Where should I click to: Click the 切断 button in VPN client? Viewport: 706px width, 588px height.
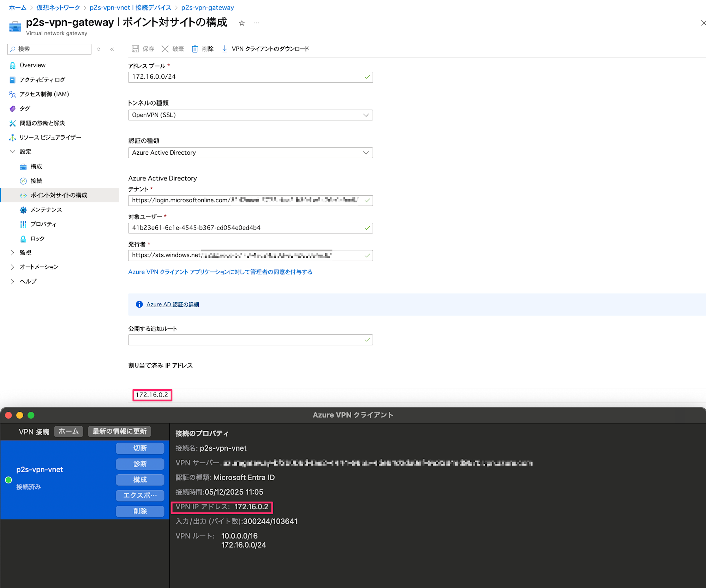pos(140,449)
